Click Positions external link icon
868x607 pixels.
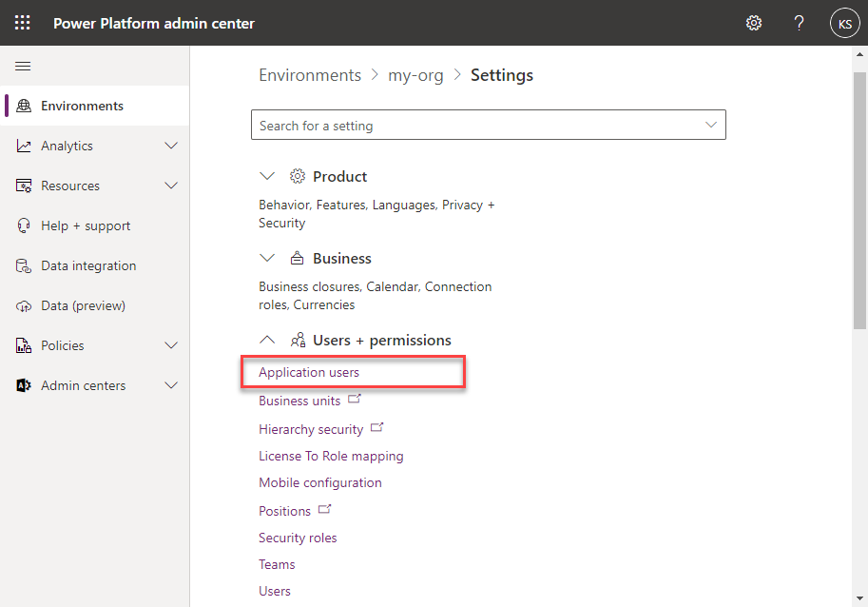[324, 509]
